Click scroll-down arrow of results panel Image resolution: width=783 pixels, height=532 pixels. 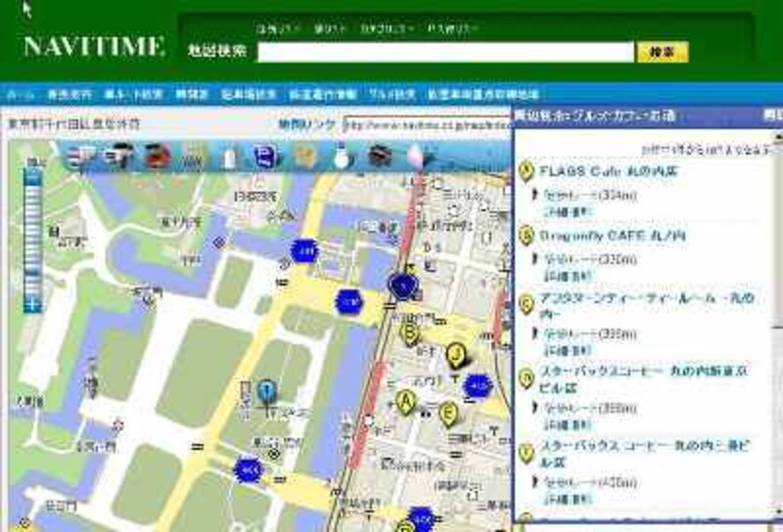[778, 510]
